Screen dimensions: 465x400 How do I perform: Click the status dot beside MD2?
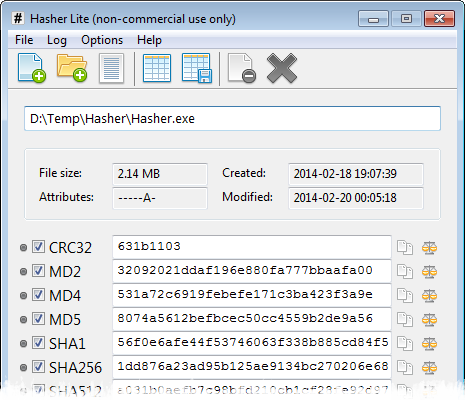click(23, 272)
